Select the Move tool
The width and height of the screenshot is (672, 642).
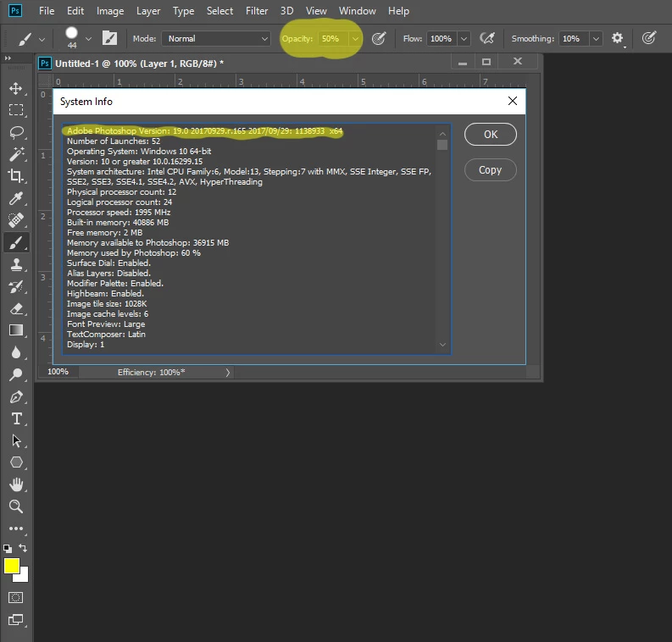16,88
